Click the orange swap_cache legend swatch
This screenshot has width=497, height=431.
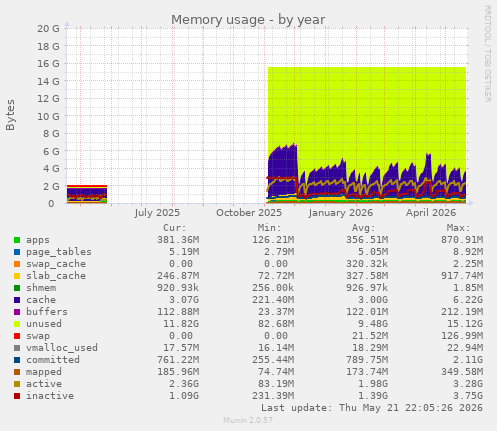coord(17,264)
